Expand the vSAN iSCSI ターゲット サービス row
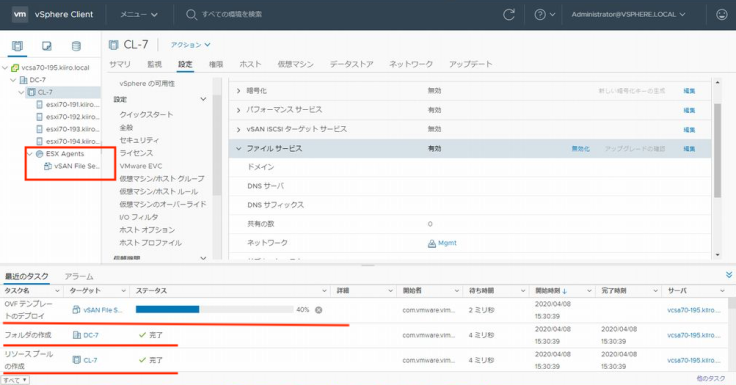Viewport: 736px width, 385px height. point(238,129)
